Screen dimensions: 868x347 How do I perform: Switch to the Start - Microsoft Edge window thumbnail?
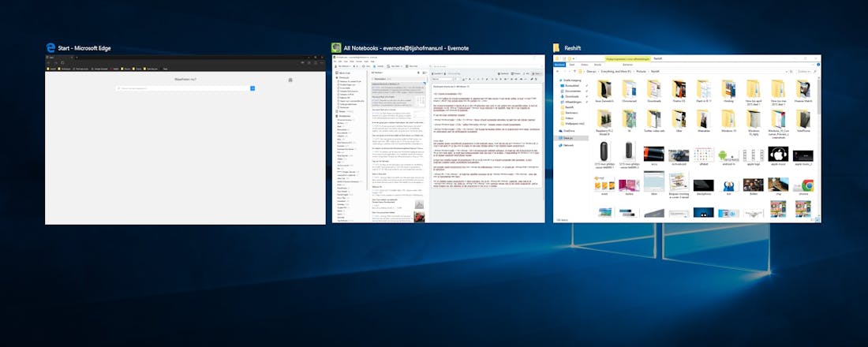(x=185, y=140)
